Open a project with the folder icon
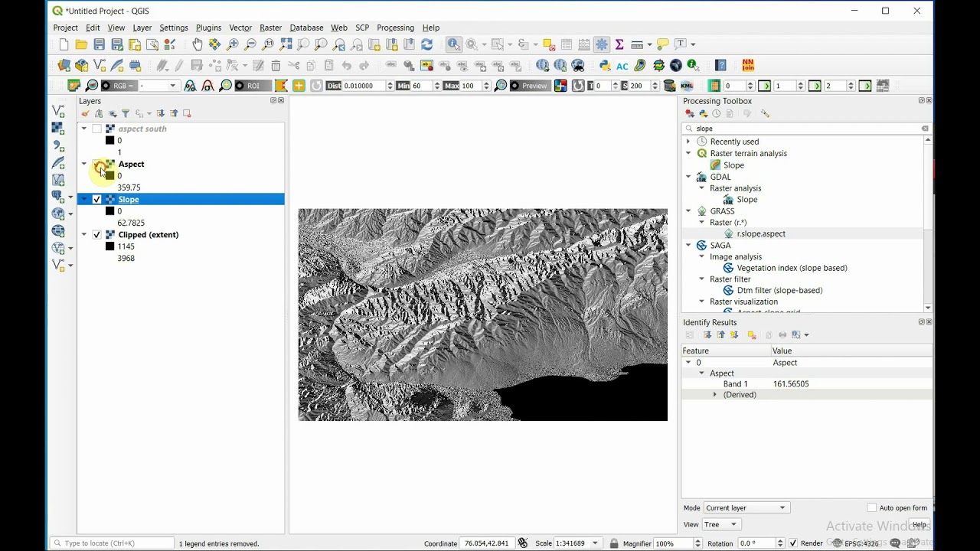Image resolution: width=980 pixels, height=551 pixels. 81,44
